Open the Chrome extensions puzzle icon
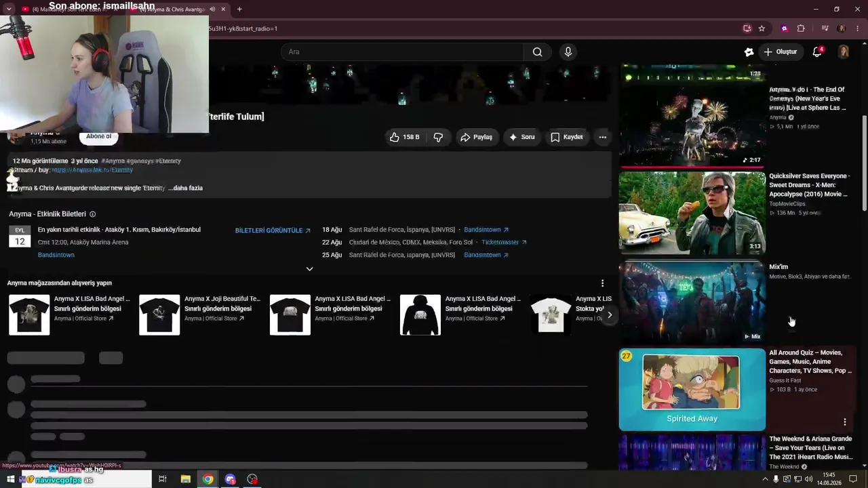Image resolution: width=868 pixels, height=488 pixels. 801,28
